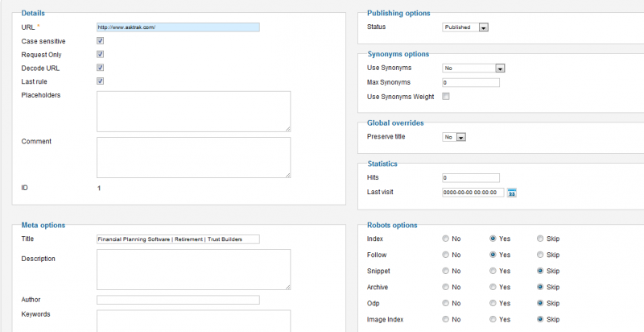Click the Max Synonyms input field
The height and width of the screenshot is (332, 644).
pos(471,82)
